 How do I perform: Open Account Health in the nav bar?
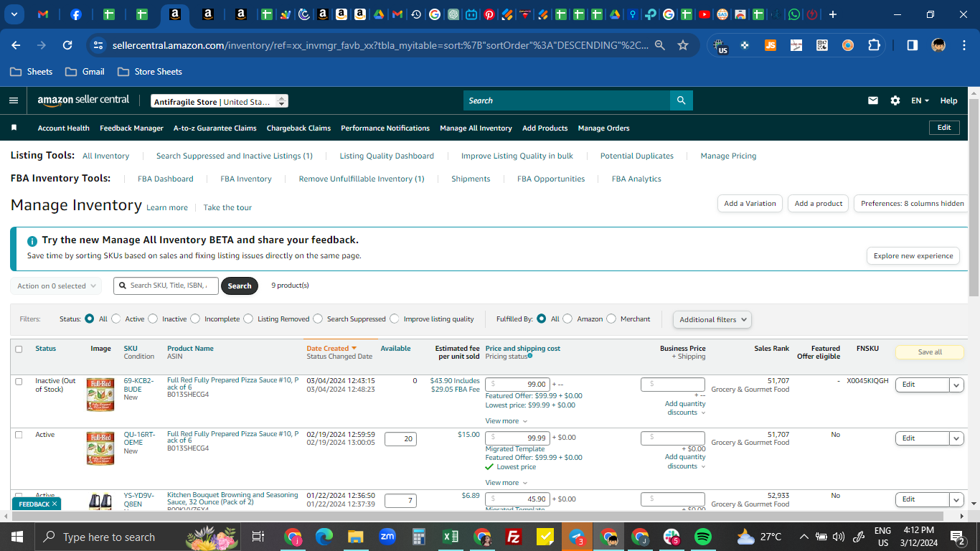pyautogui.click(x=64, y=128)
